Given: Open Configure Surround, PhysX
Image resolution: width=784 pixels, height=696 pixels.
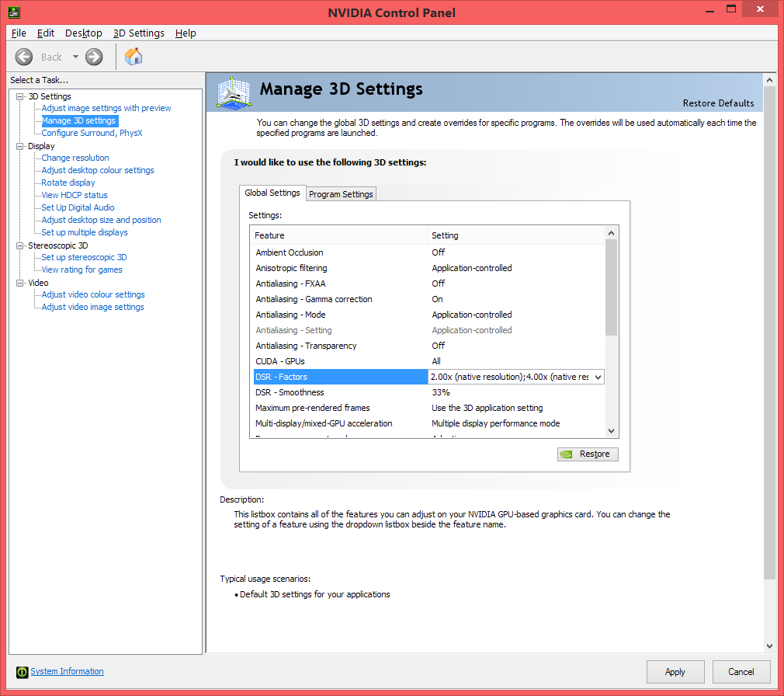Looking at the screenshot, I should pos(92,133).
